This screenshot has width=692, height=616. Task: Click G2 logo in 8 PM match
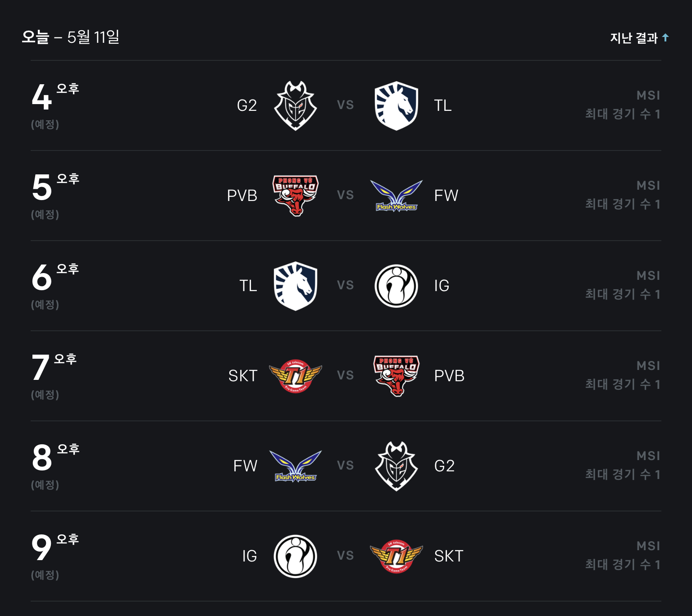[396, 466]
